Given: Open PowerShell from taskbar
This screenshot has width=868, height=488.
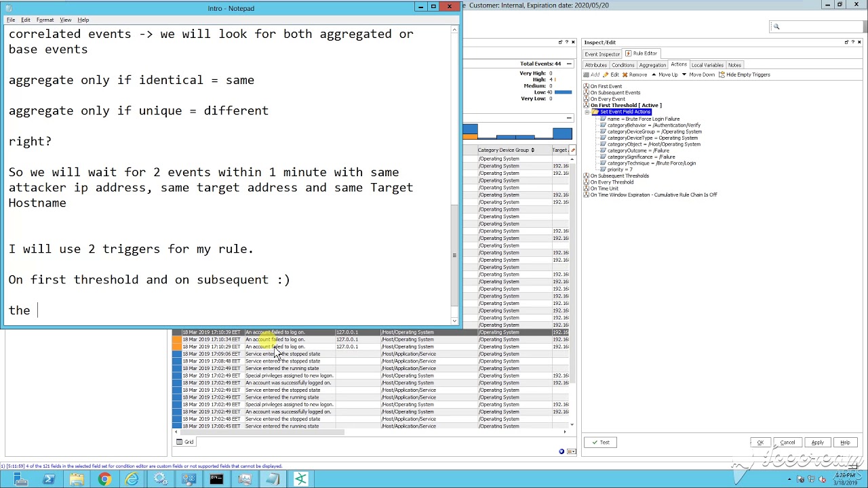Looking at the screenshot, I should 49,479.
